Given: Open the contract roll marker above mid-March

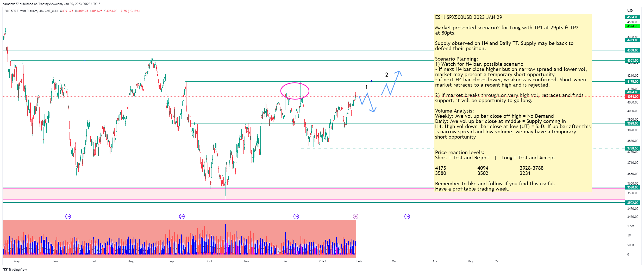Looking at the screenshot, I should [407, 216].
